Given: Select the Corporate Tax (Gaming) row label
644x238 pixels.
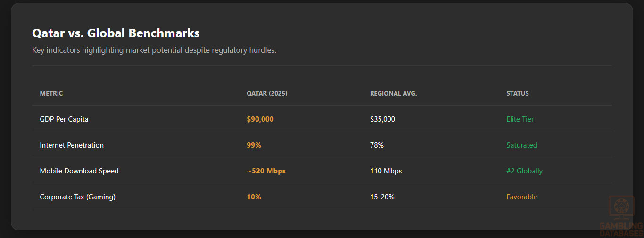Looking at the screenshot, I should pos(77,197).
